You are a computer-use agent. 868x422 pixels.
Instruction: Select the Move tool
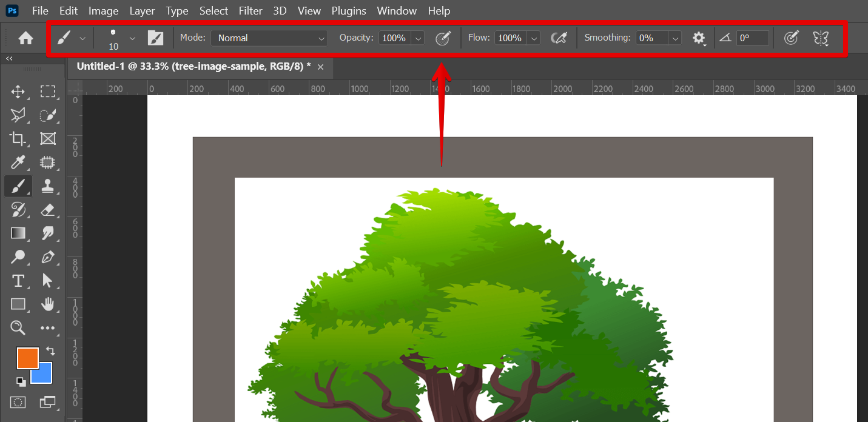click(18, 92)
